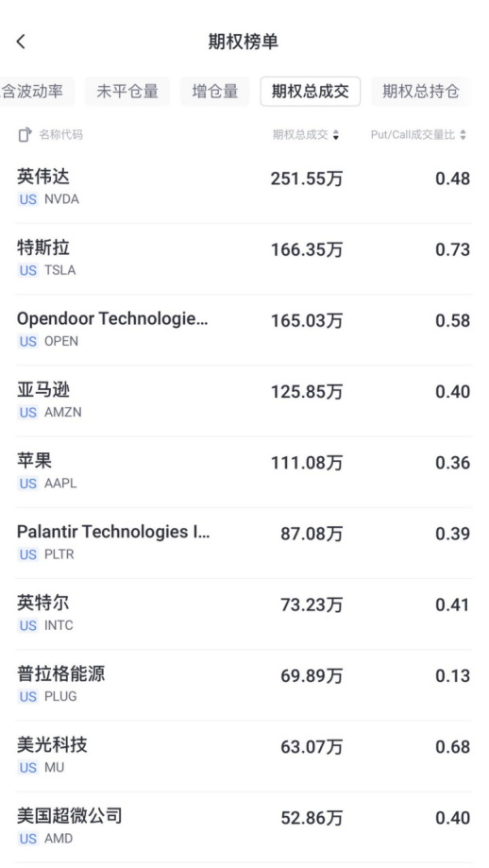This screenshot has width=489, height=868.
Task: Select the partially visible 含波动率 tab
Action: 33,92
